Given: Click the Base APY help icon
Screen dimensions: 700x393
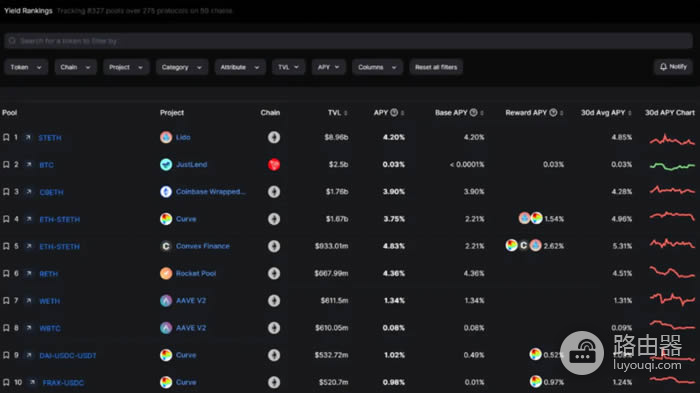Looking at the screenshot, I should click(x=474, y=113).
